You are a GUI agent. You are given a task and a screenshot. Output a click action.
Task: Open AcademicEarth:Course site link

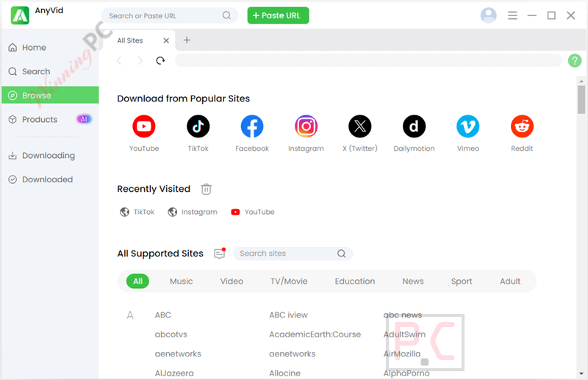[x=315, y=334]
